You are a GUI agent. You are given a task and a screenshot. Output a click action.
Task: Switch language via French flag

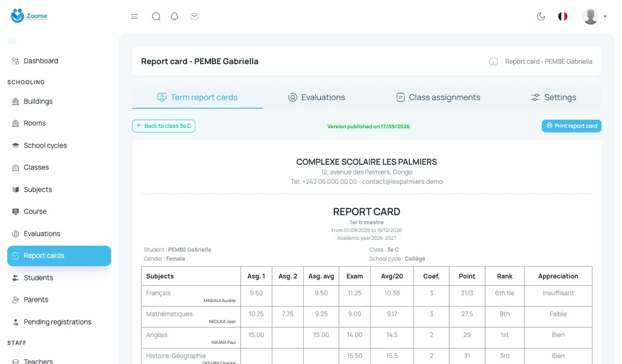tap(562, 17)
